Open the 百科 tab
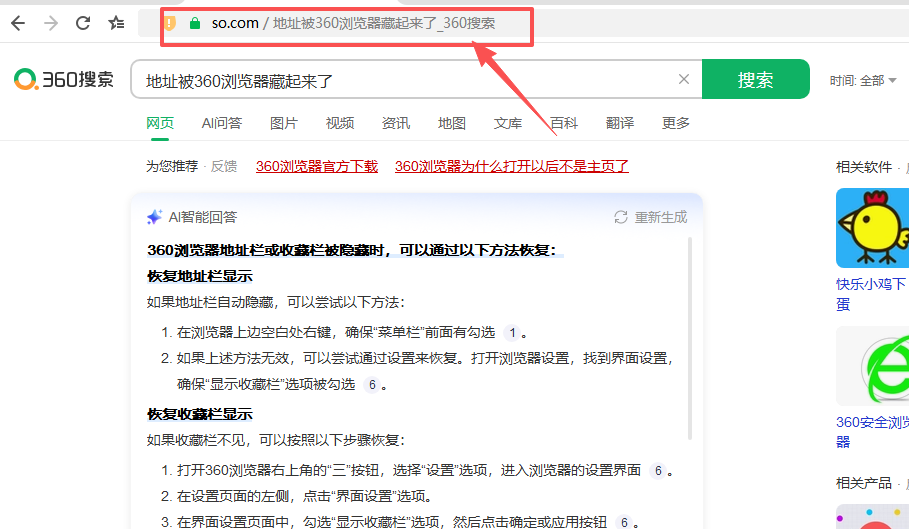The height and width of the screenshot is (529, 909). 563,123
